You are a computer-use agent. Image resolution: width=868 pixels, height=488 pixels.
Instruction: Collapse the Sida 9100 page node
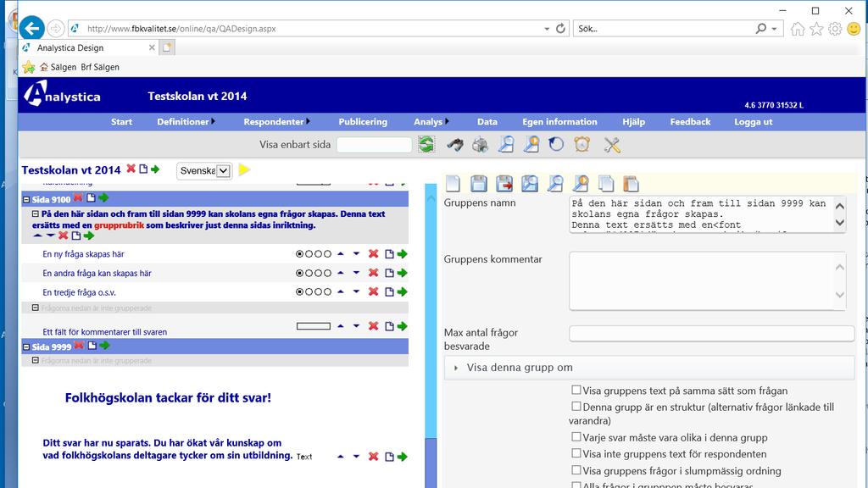[x=26, y=199]
